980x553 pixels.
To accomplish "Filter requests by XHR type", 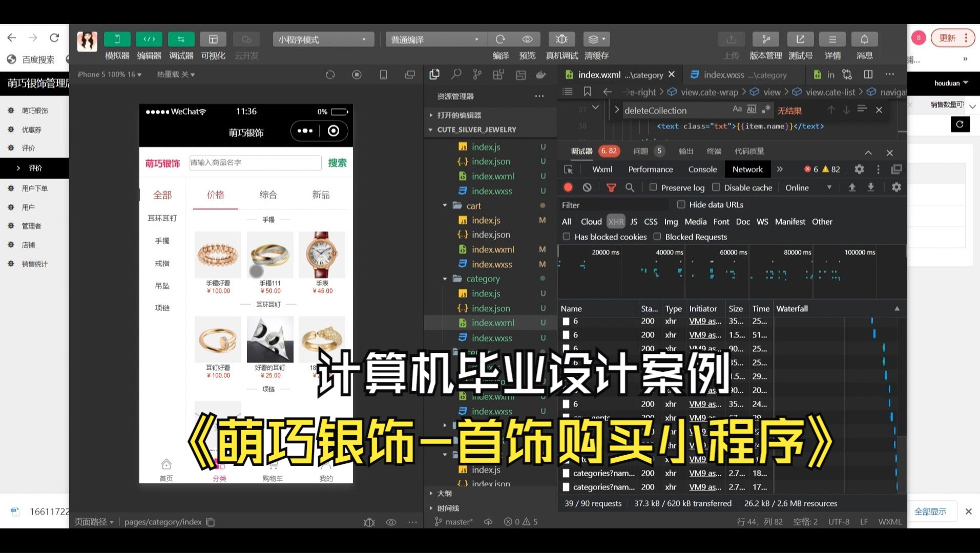I will [x=616, y=222].
